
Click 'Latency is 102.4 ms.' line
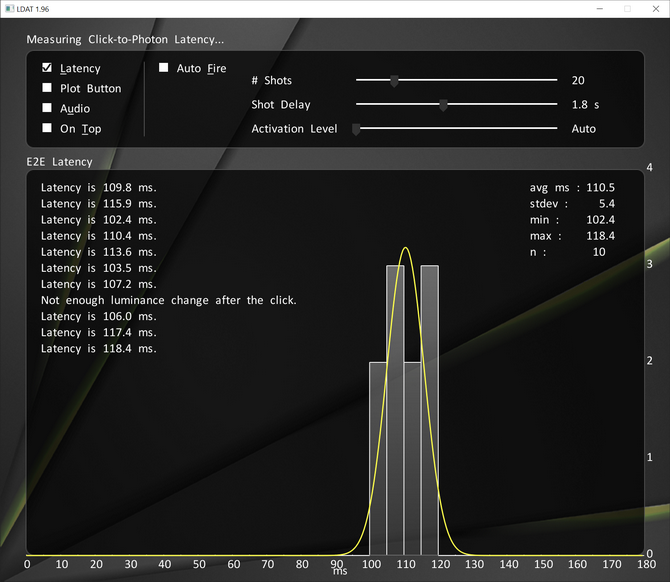[99, 220]
